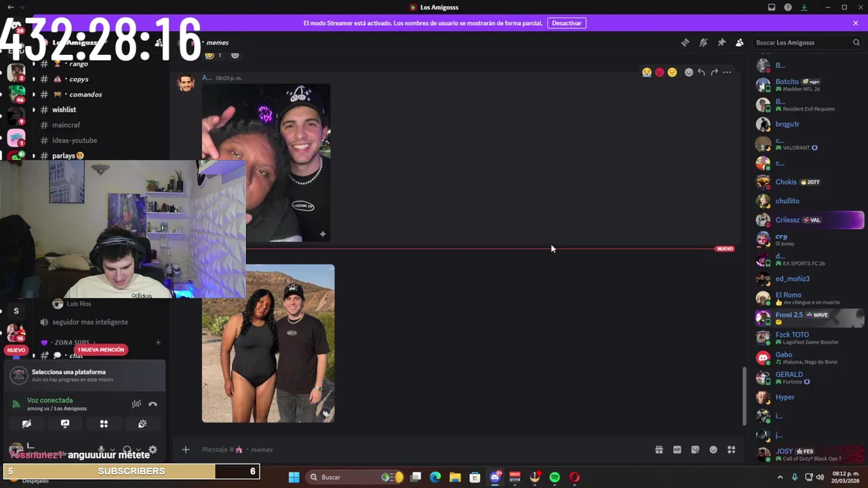The image size is (868, 488).
Task: Share your screen button
Action: point(65,424)
